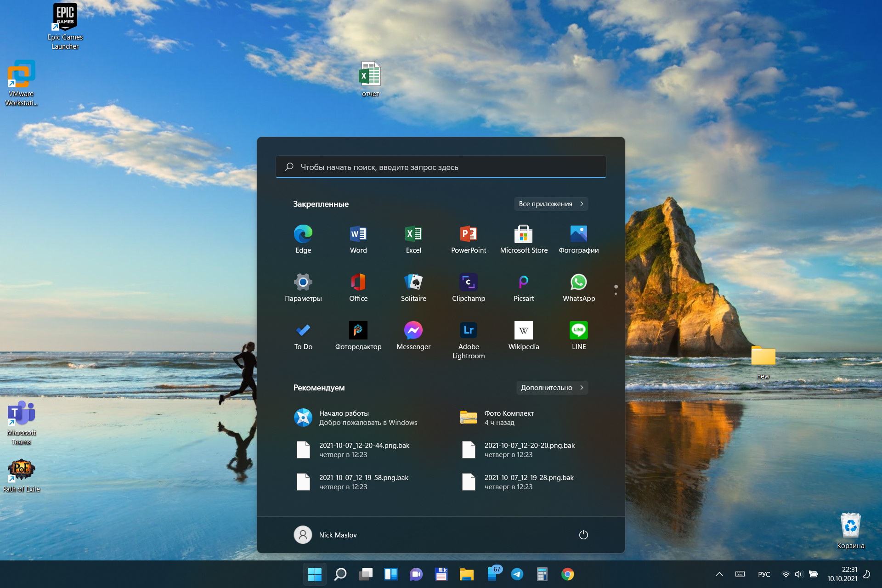Click Settings (Параметры) icon
882x588 pixels.
click(304, 283)
